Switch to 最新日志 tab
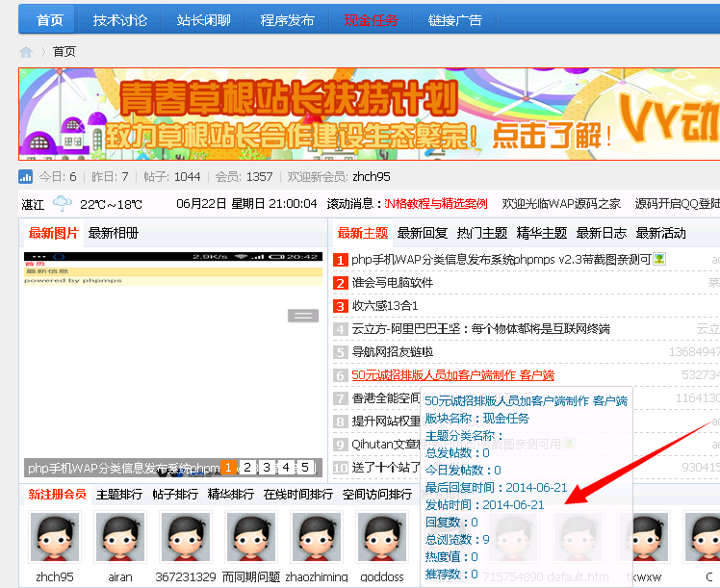720x588 pixels. click(601, 233)
